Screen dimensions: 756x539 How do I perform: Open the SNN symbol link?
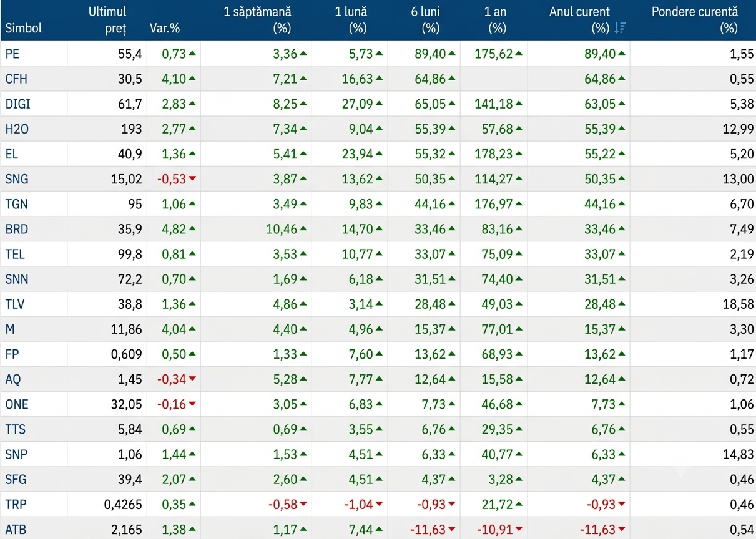17,279
